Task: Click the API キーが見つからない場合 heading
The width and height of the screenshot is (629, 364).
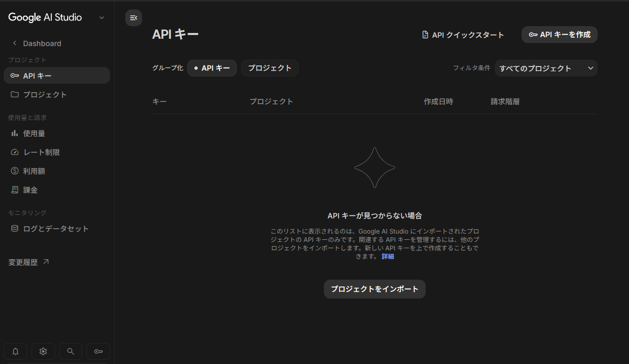Action: tap(375, 216)
